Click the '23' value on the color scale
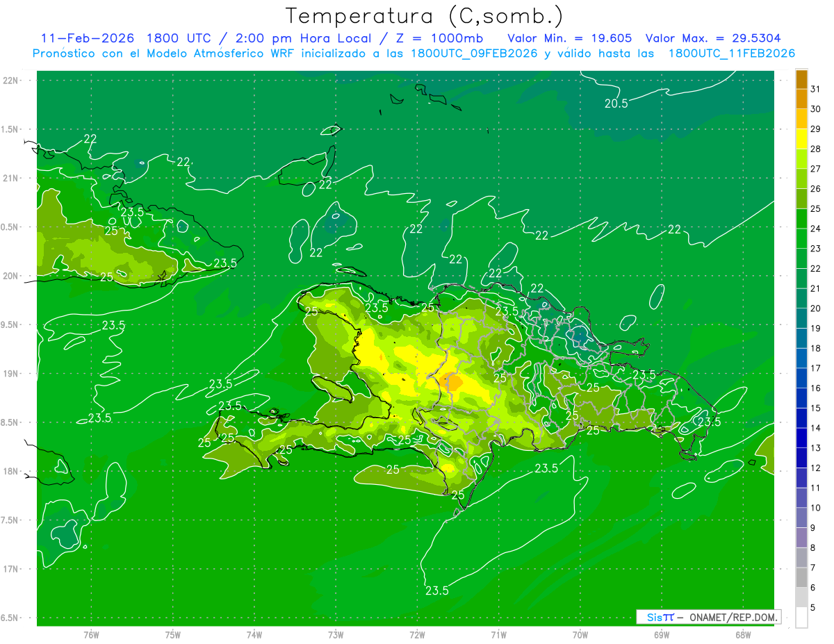The image size is (834, 644). click(x=816, y=249)
